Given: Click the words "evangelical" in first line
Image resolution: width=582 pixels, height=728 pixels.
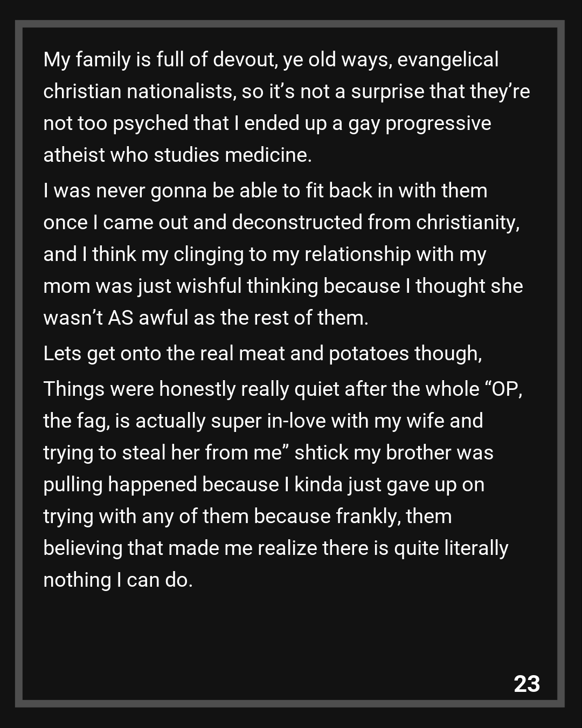Looking at the screenshot, I should 448,59.
